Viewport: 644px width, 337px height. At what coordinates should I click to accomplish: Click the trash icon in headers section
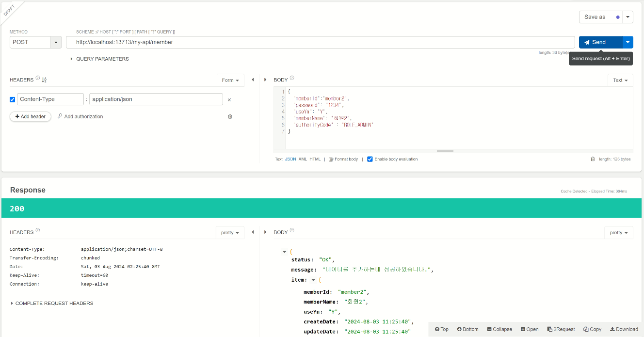pos(230,116)
